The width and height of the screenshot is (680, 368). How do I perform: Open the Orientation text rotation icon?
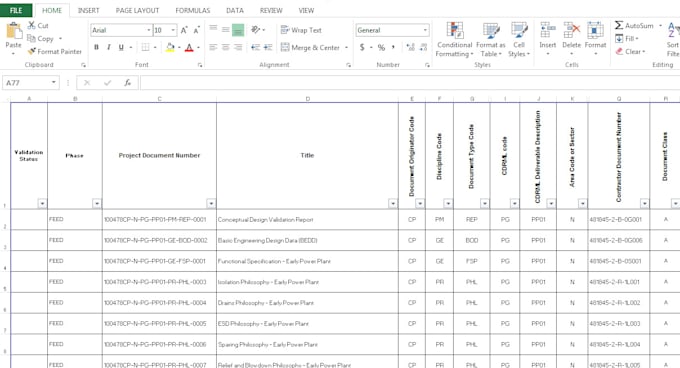255,29
